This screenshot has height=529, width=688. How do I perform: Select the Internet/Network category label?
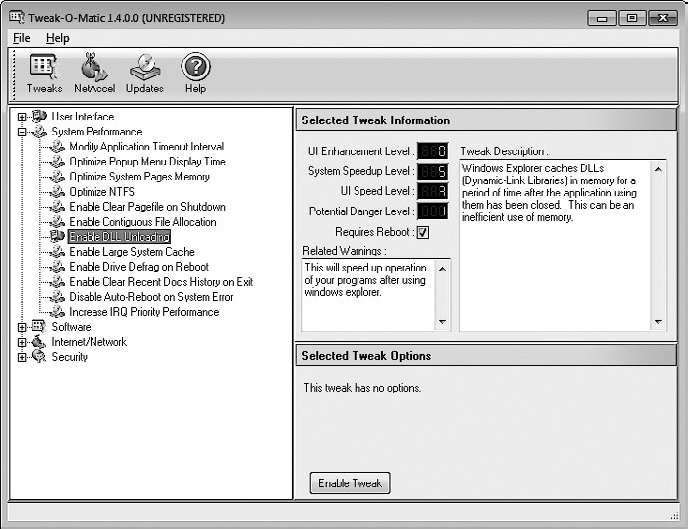tap(89, 342)
